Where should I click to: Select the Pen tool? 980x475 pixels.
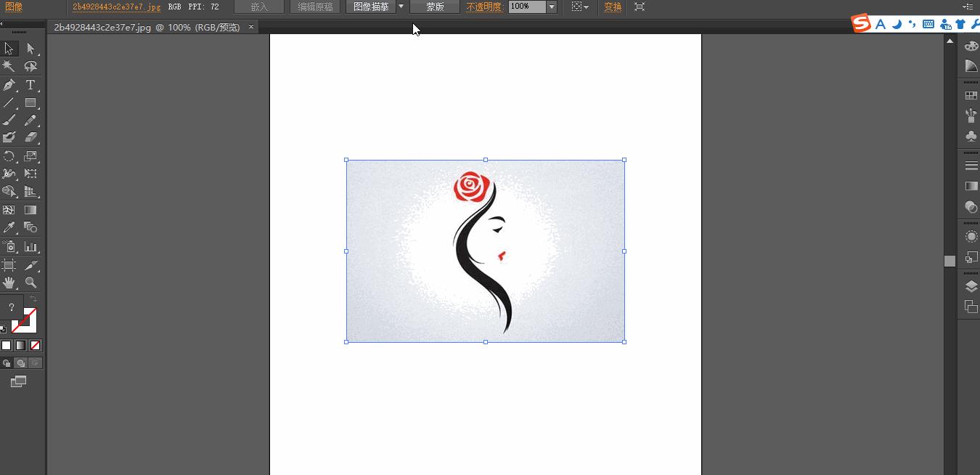pyautogui.click(x=9, y=84)
